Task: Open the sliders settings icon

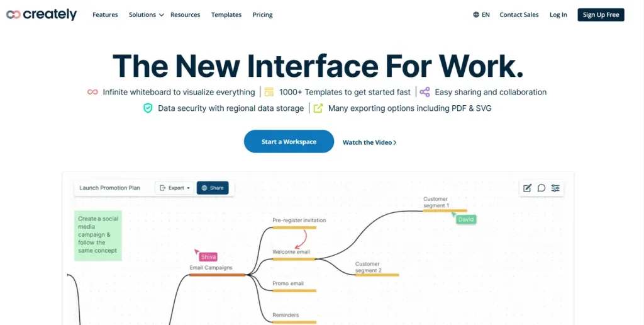Action: point(555,188)
